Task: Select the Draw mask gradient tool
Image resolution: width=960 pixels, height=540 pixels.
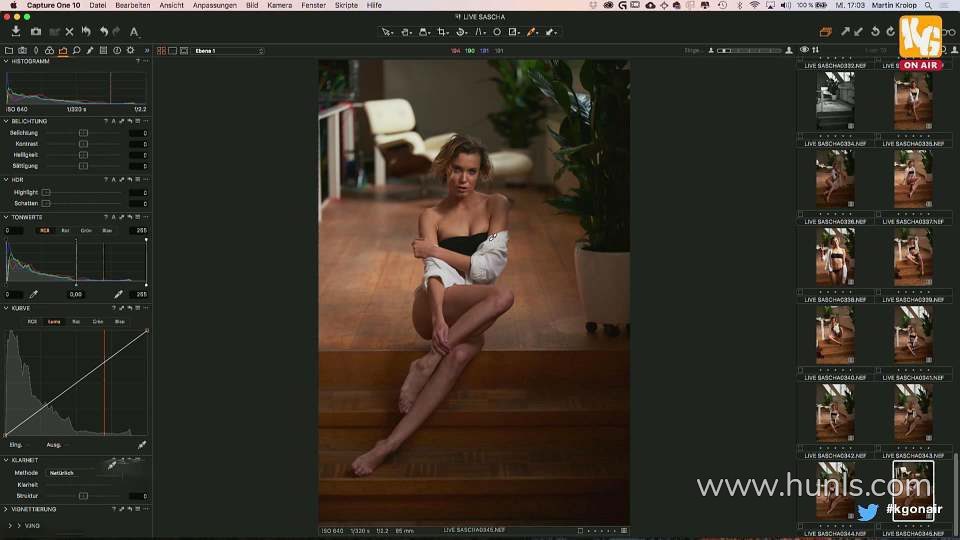Action: [x=514, y=32]
